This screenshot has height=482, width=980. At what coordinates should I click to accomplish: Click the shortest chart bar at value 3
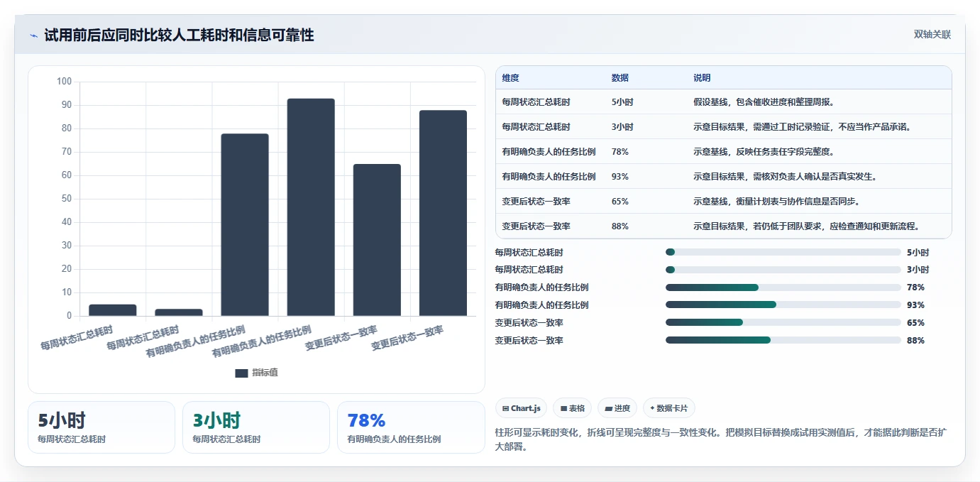(x=179, y=312)
